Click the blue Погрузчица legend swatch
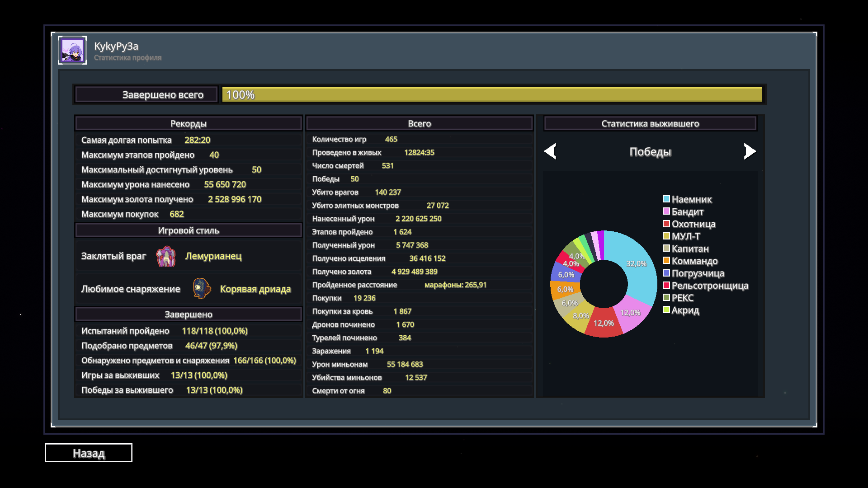Screen dimensions: 868x488 666,273
